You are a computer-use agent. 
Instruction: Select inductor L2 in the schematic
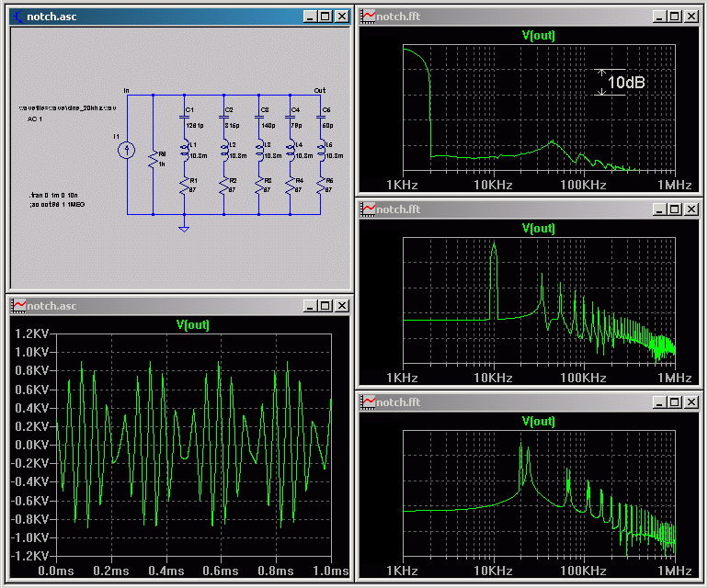click(223, 151)
